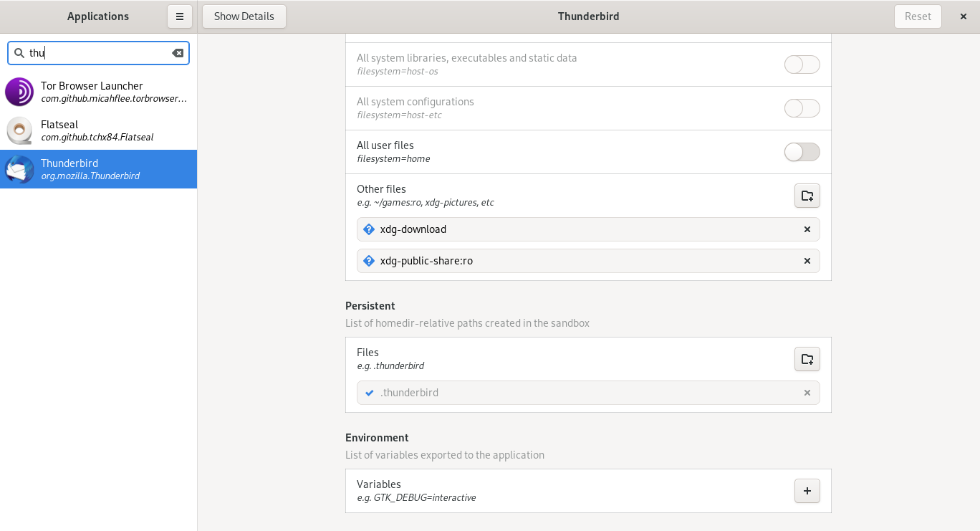Select Flatseal in the application list

(x=98, y=130)
